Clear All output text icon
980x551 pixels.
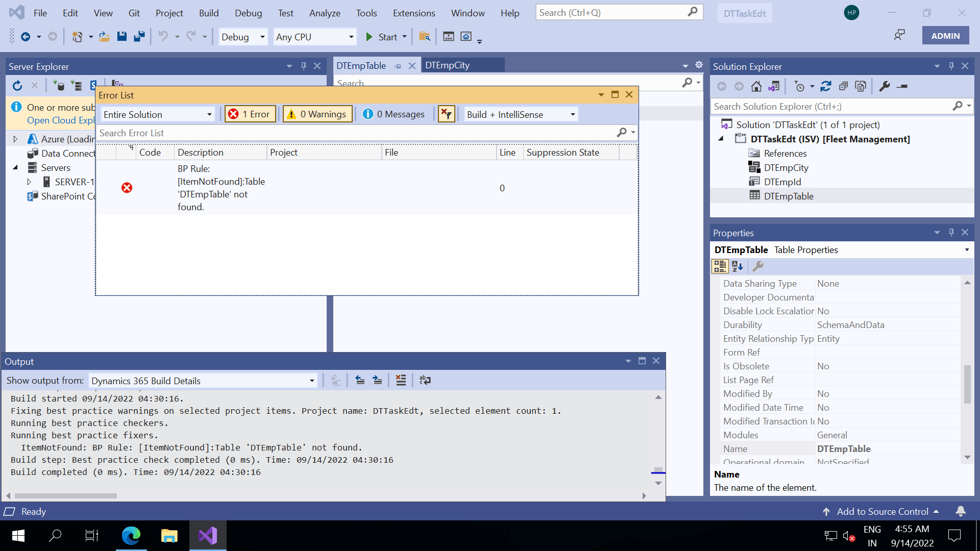[401, 381]
